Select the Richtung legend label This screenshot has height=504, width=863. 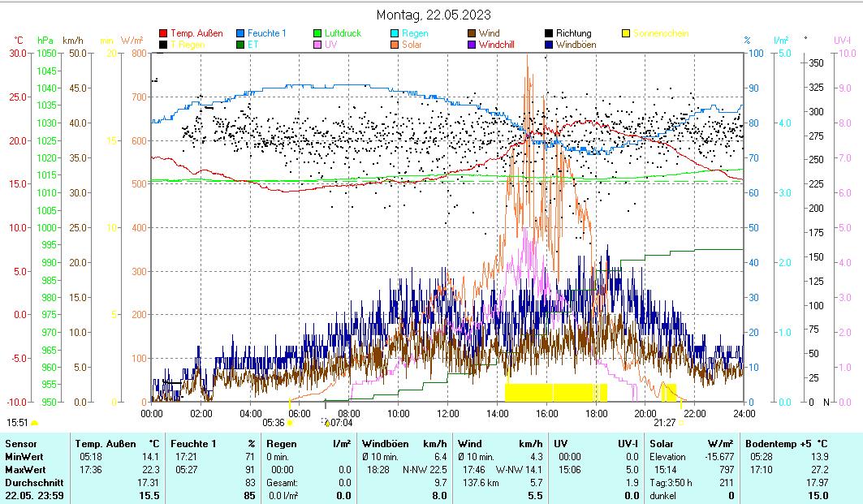573,34
